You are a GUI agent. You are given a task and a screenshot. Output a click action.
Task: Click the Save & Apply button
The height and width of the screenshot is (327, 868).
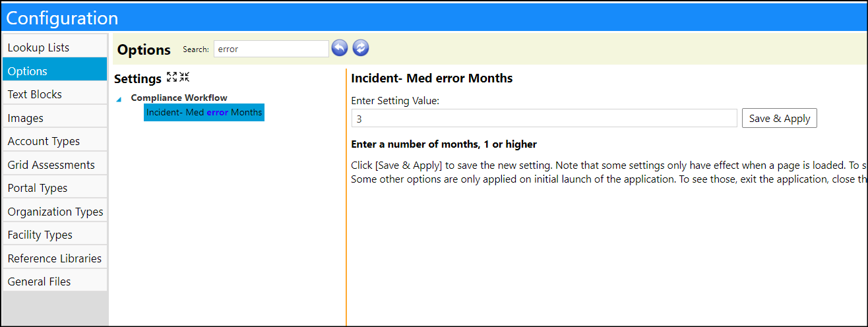tap(780, 119)
